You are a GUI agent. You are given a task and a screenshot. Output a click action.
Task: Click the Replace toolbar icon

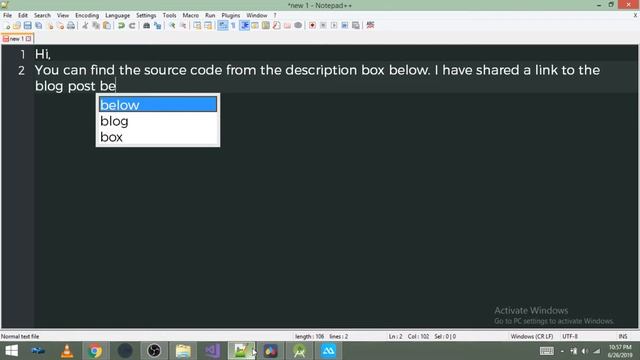pos(158,25)
